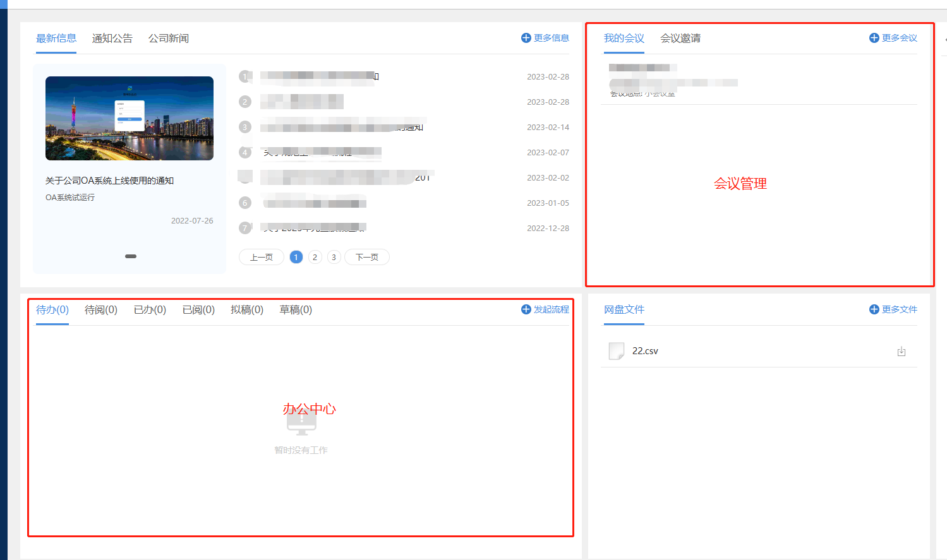Viewport: 947px width, 560px height.
Task: Jump to page 3 of news list
Action: (x=334, y=257)
